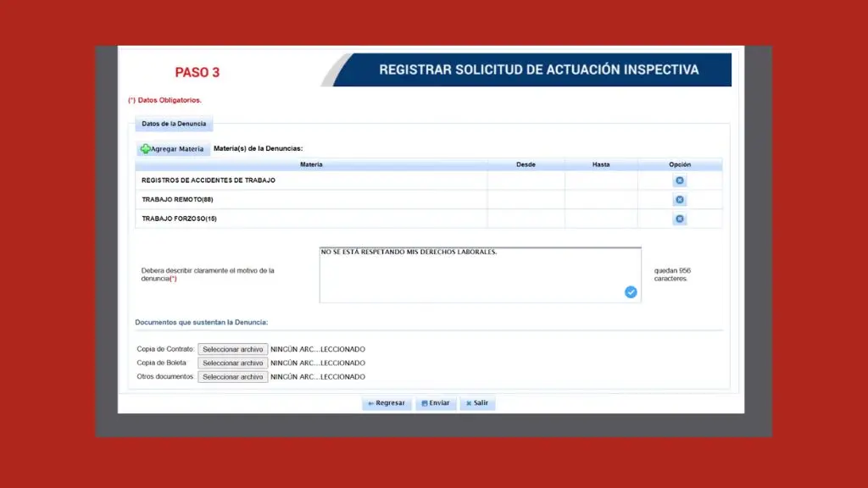Image resolution: width=868 pixels, height=488 pixels.
Task: Delete the TRABAJO FORZOSO(15) materia row
Action: [x=679, y=219]
